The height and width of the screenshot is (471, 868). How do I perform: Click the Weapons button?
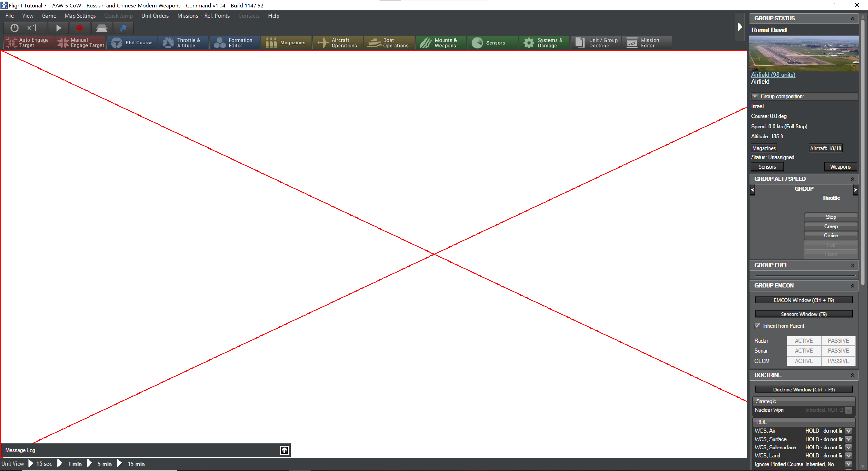[x=840, y=167]
